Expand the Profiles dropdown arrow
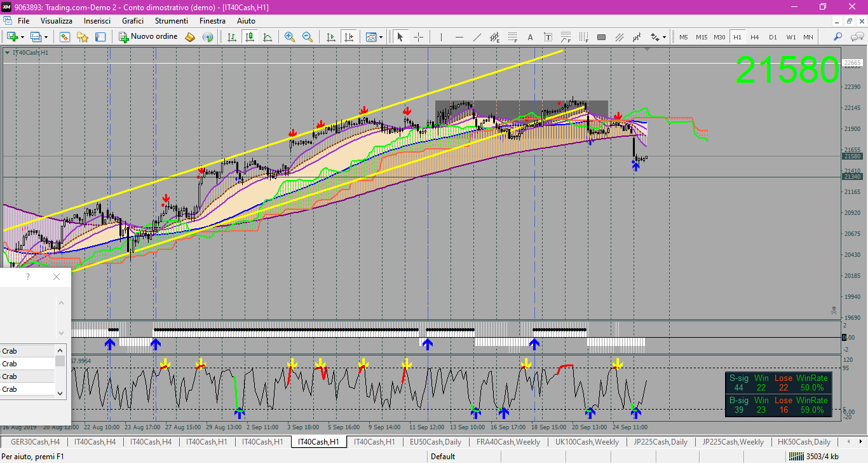The image size is (868, 463). coord(46,37)
